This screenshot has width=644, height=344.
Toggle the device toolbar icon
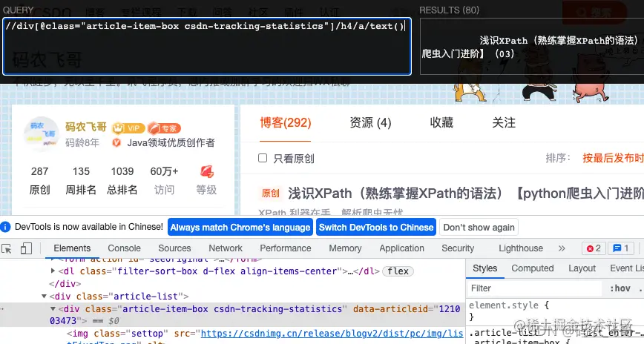26,248
